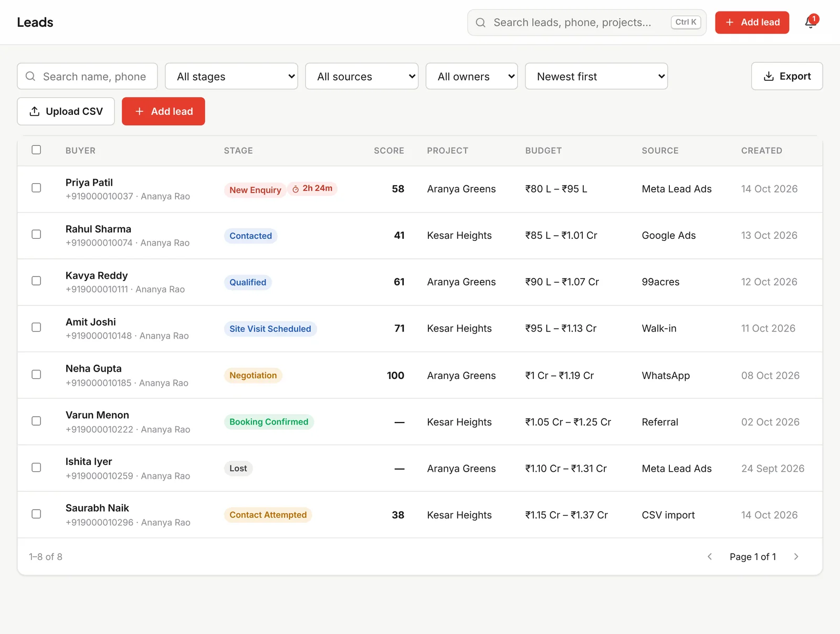Click budget ₹80 L – ₹95 L
This screenshot has width=840, height=634.
click(556, 189)
